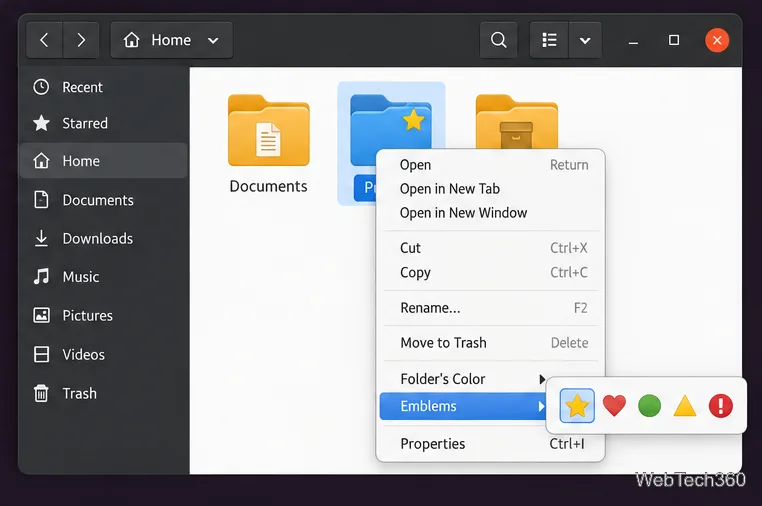Select Home in the sidebar
Viewport: 762px width, 506px height.
coord(103,160)
